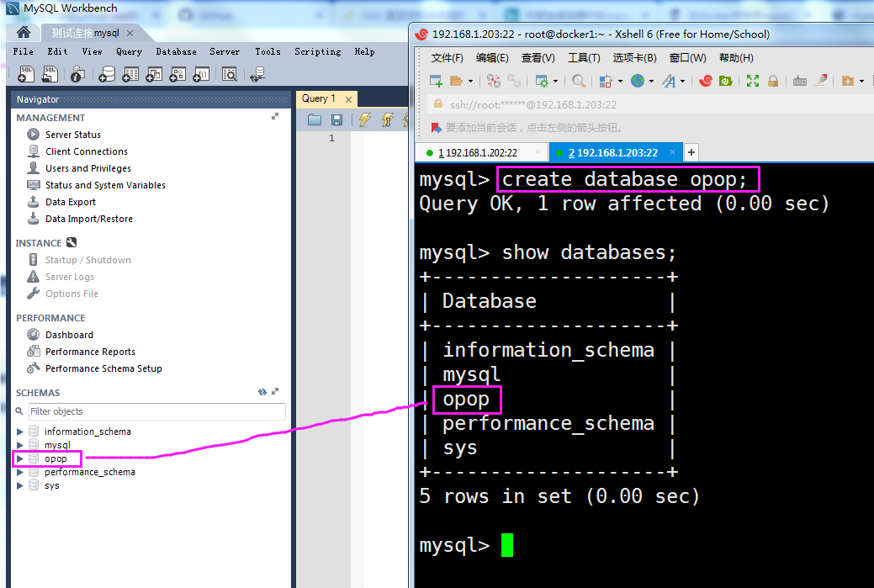Viewport: 874px width, 588px height.
Task: Open Data Export
Action: point(70,202)
